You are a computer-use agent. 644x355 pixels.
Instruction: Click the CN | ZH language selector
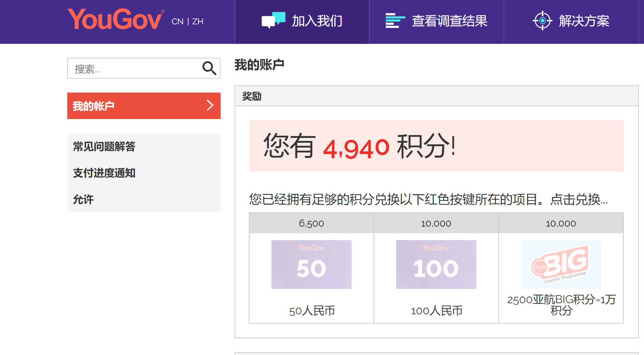[187, 22]
